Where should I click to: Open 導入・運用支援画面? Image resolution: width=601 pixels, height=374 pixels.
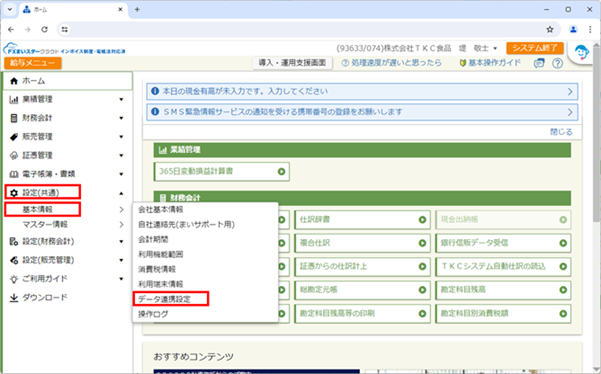pos(292,63)
